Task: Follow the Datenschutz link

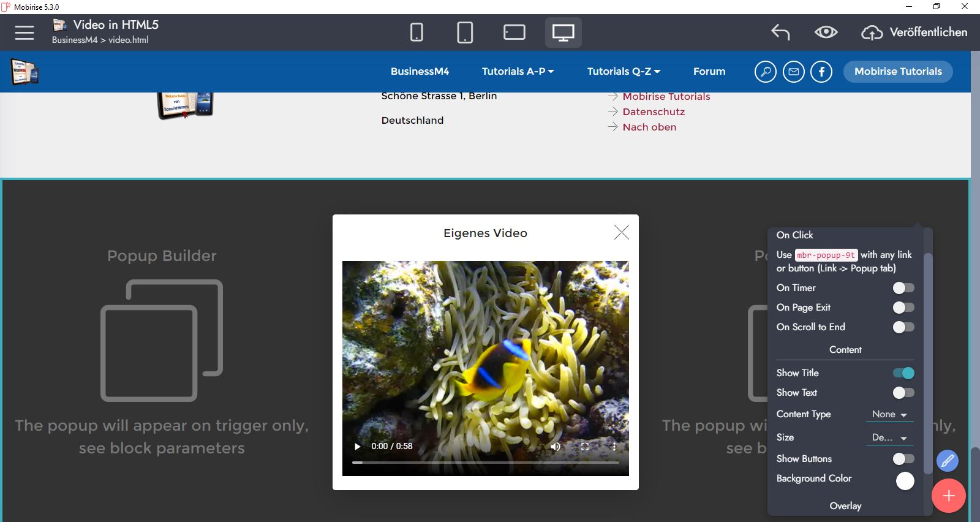Action: click(654, 112)
